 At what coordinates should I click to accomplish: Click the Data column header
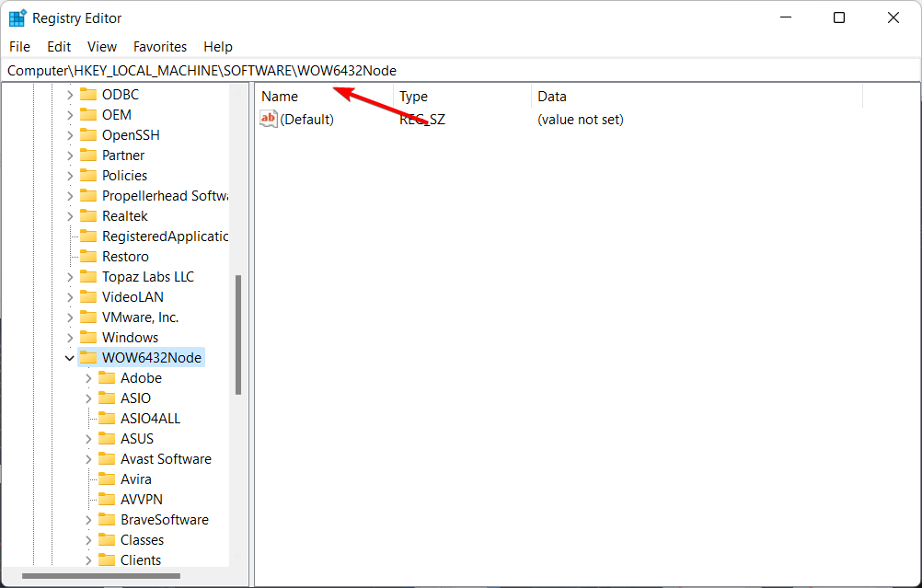coord(697,97)
